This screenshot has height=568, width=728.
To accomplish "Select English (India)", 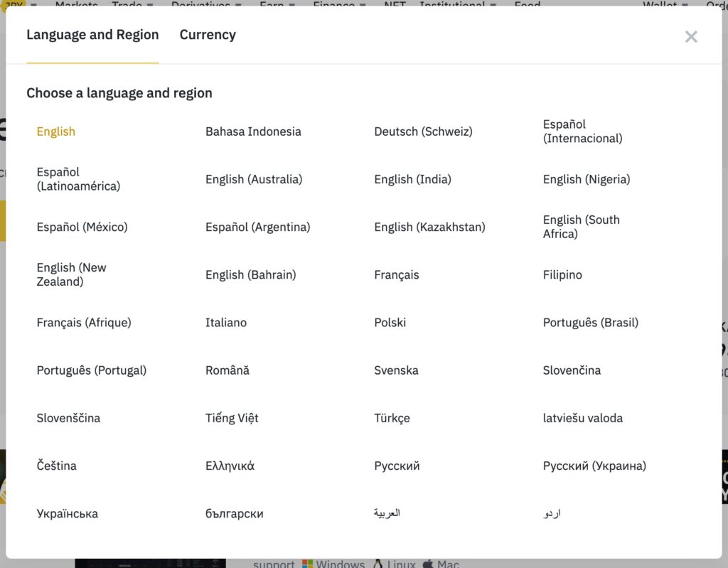I will (412, 179).
